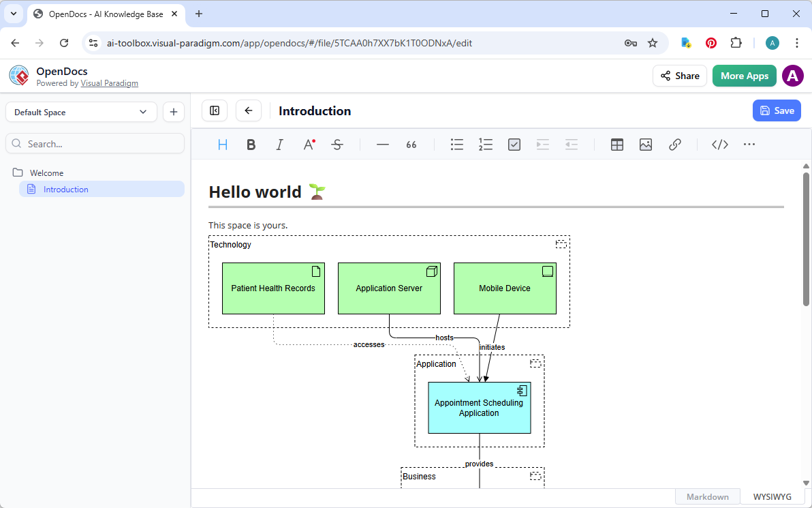This screenshot has width=812, height=508.
Task: Open the Visual Paradigm link
Action: [x=109, y=83]
